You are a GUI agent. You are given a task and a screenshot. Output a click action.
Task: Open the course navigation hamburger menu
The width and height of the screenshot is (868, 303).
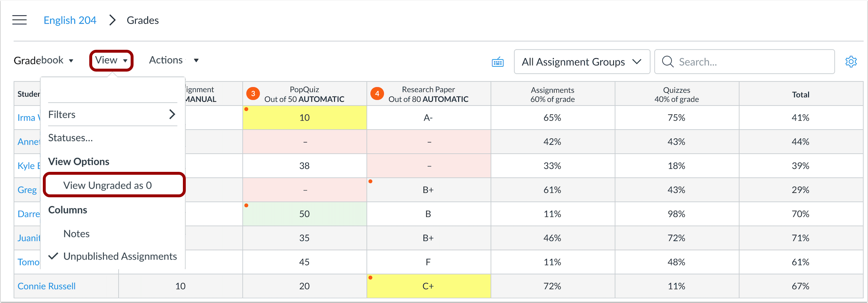point(19,20)
